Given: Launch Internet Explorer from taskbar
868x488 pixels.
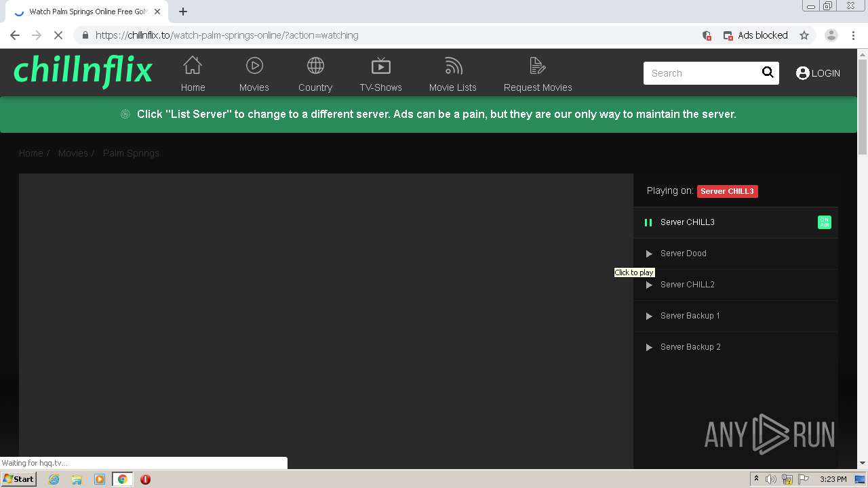Looking at the screenshot, I should coord(54,479).
